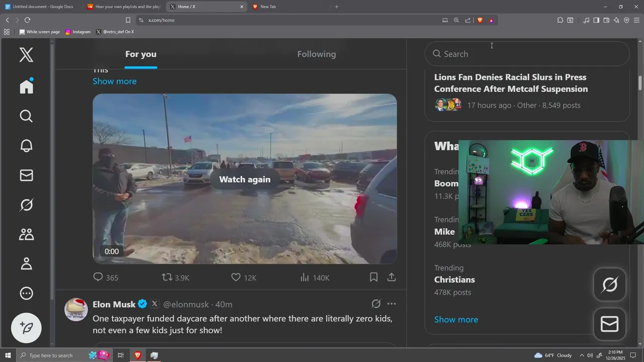Screen dimensions: 644x362
Task: Open Elon Musk profile name link
Action: pyautogui.click(x=114, y=304)
